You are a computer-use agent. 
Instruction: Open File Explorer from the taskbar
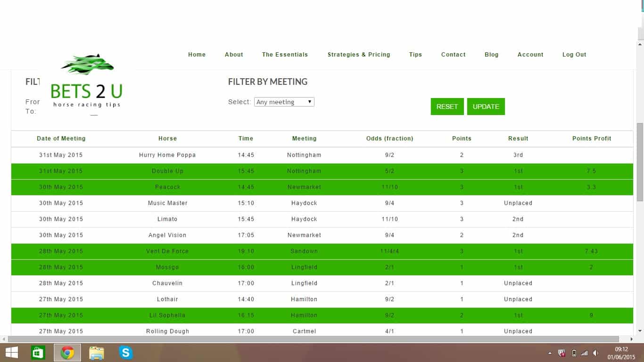point(96,352)
